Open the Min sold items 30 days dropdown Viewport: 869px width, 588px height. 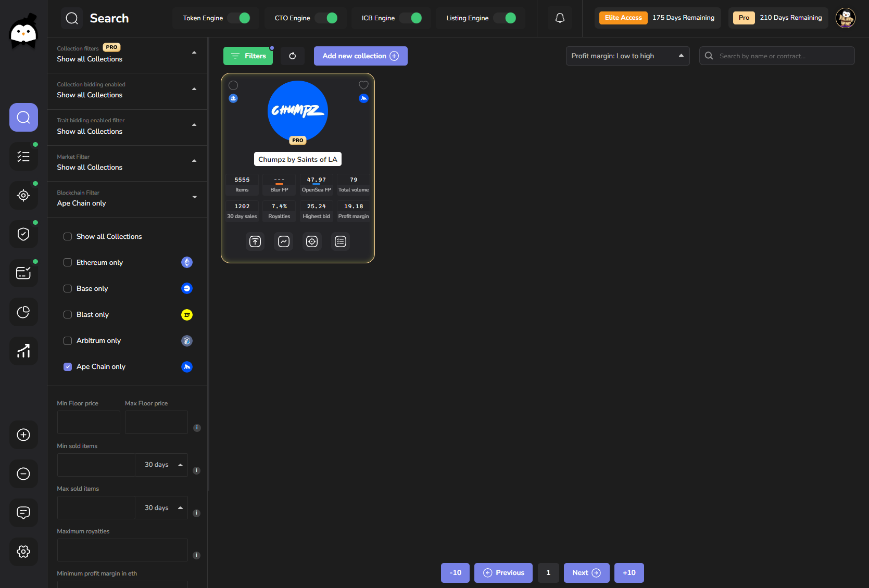161,465
